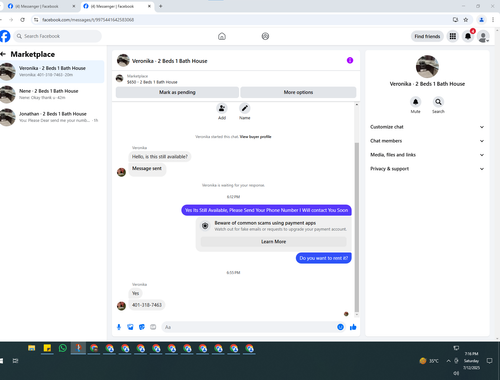Viewport: 500px width, 380px height.
Task: Switch to the first Messenger browser tab
Action: point(42,6)
